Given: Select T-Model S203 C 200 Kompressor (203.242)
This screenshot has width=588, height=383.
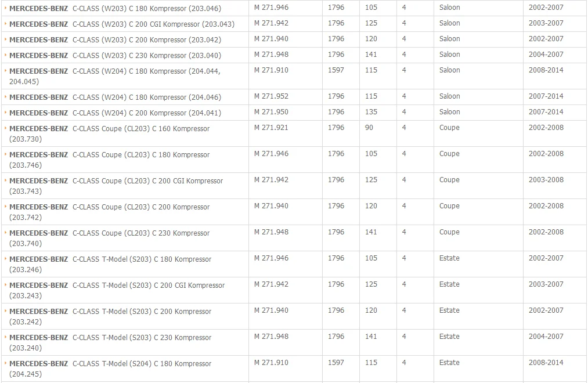Looking at the screenshot, I should pyautogui.click(x=110, y=317).
